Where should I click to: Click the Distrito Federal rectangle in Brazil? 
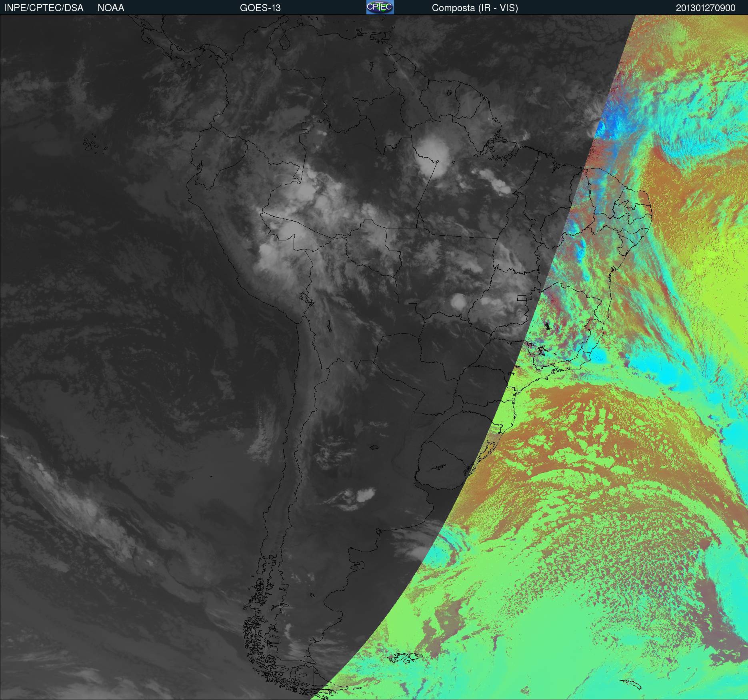click(522, 298)
